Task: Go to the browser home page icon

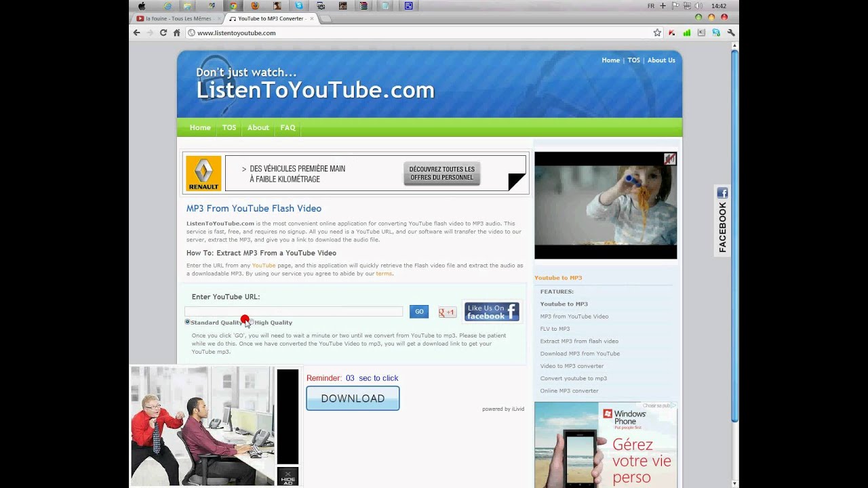Action: pyautogui.click(x=177, y=33)
